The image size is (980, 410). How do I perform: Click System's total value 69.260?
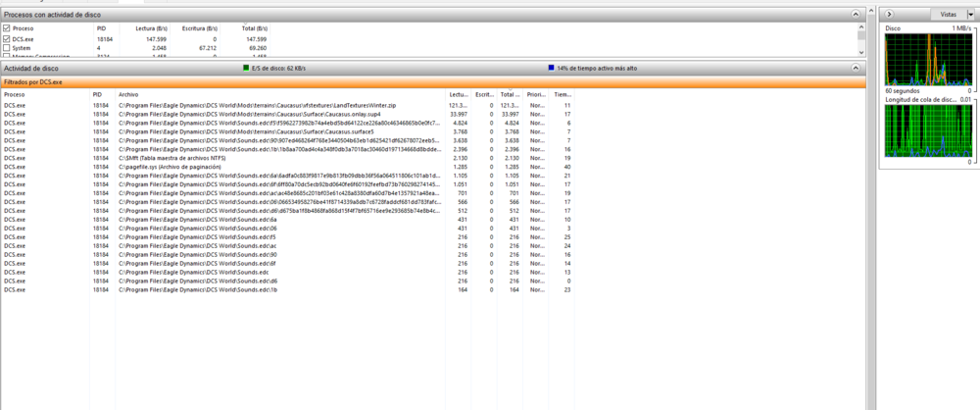258,48
